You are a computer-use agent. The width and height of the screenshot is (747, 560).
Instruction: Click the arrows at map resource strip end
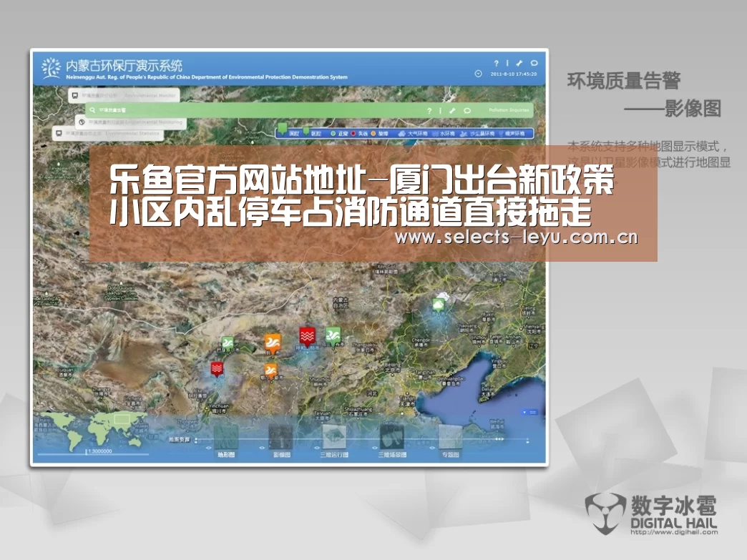coord(499,440)
